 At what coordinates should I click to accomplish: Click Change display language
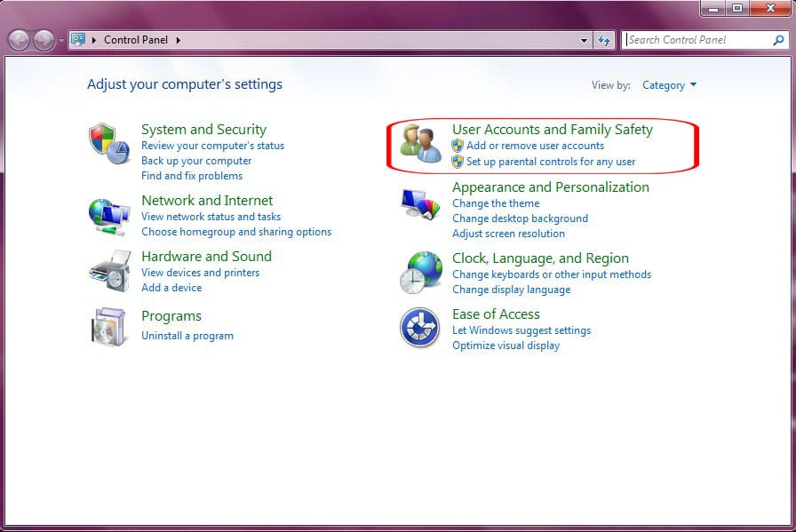coord(511,290)
